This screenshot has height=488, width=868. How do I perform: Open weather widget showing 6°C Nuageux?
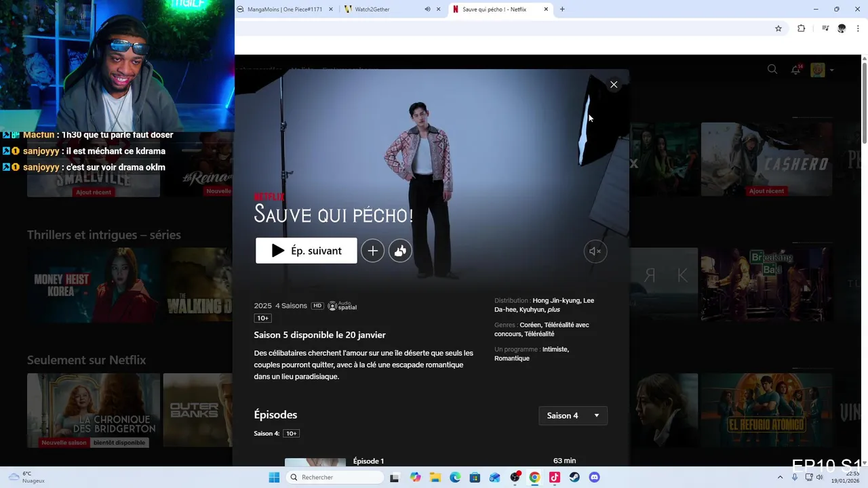click(27, 477)
